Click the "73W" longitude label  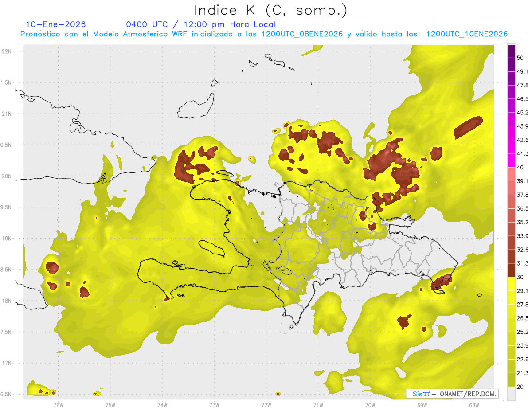[x=214, y=405]
